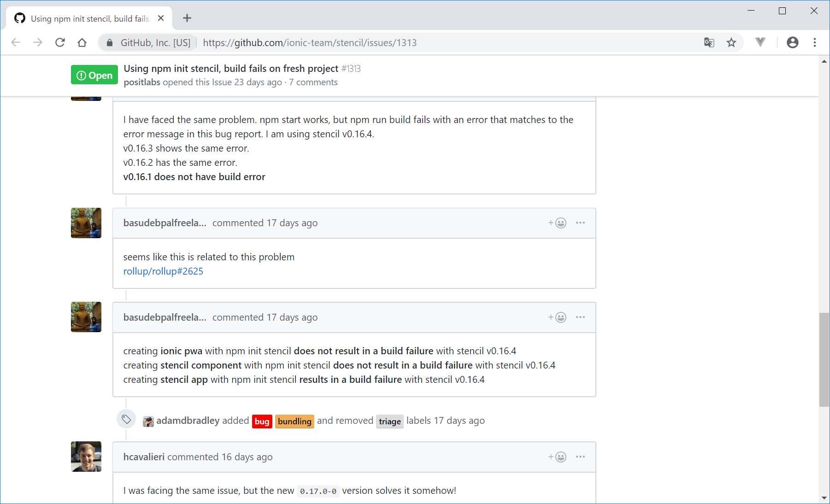The height and width of the screenshot is (504, 830).
Task: Open options menu on the ionic pwa comment
Action: [x=580, y=317]
